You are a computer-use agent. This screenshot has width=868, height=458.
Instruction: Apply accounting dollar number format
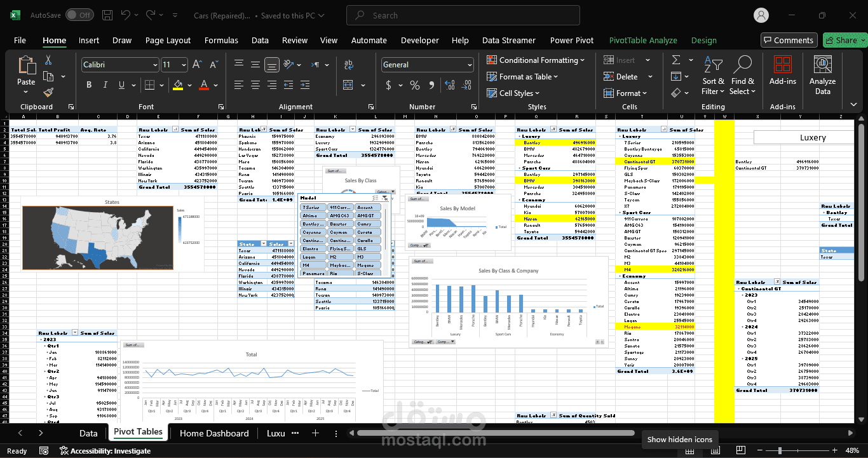pyautogui.click(x=389, y=85)
